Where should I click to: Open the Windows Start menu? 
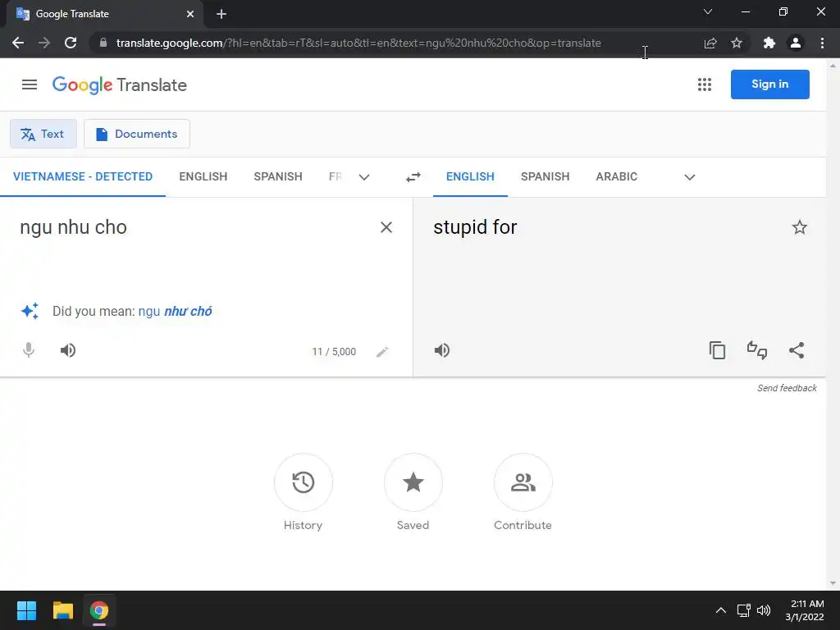coord(26,610)
